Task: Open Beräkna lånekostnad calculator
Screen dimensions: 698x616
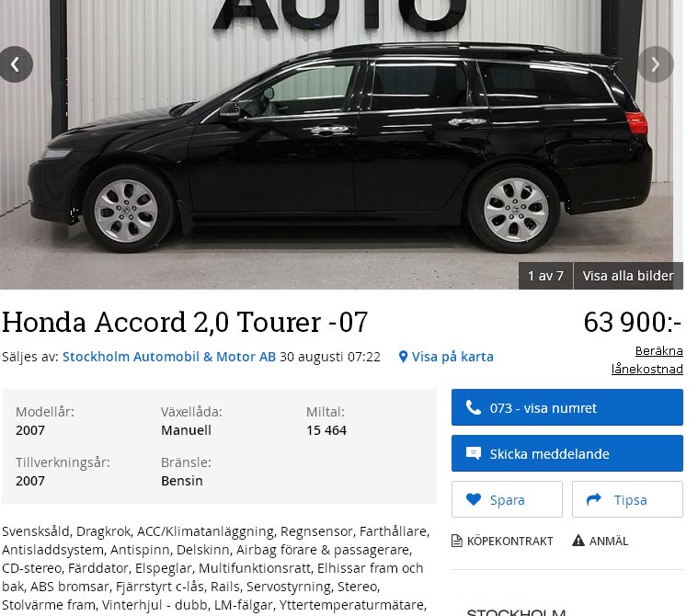Action: click(647, 359)
